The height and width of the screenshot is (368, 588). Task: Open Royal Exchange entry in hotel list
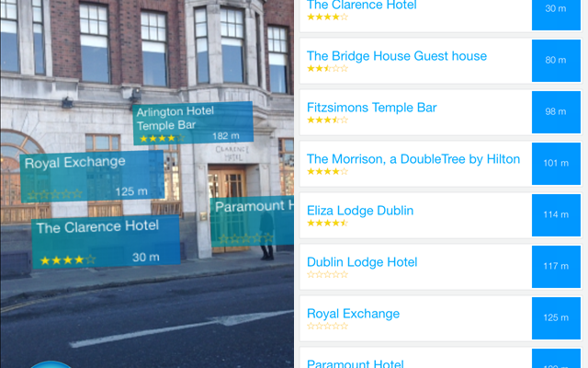point(415,318)
